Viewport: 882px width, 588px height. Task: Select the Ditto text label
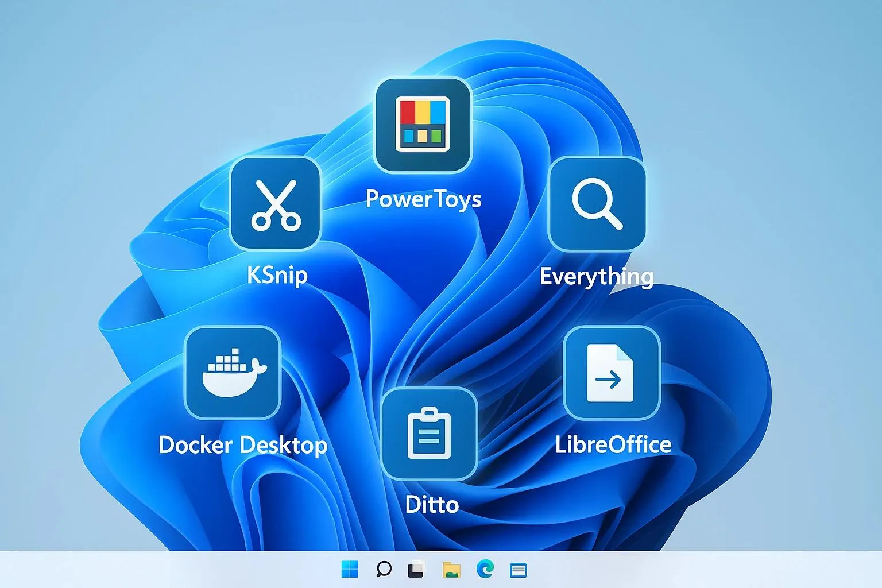tap(432, 505)
